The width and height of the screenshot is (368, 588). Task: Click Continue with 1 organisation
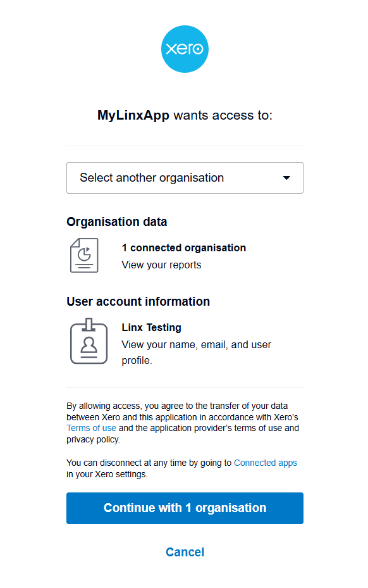coord(185,508)
